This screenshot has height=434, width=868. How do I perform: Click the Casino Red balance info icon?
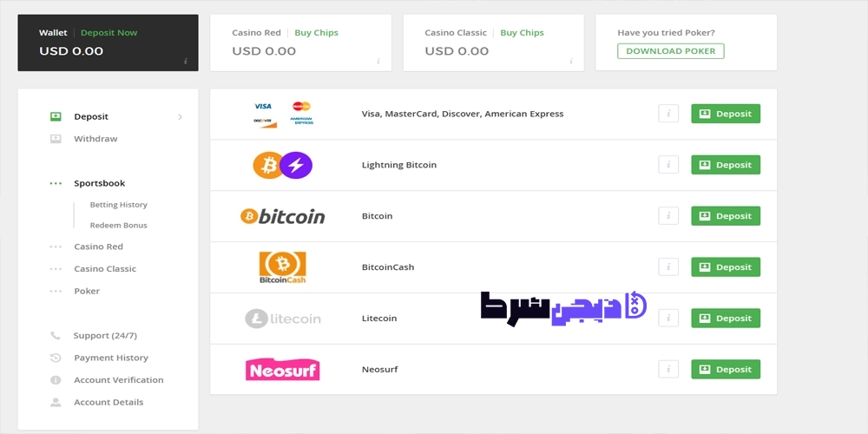(x=378, y=61)
